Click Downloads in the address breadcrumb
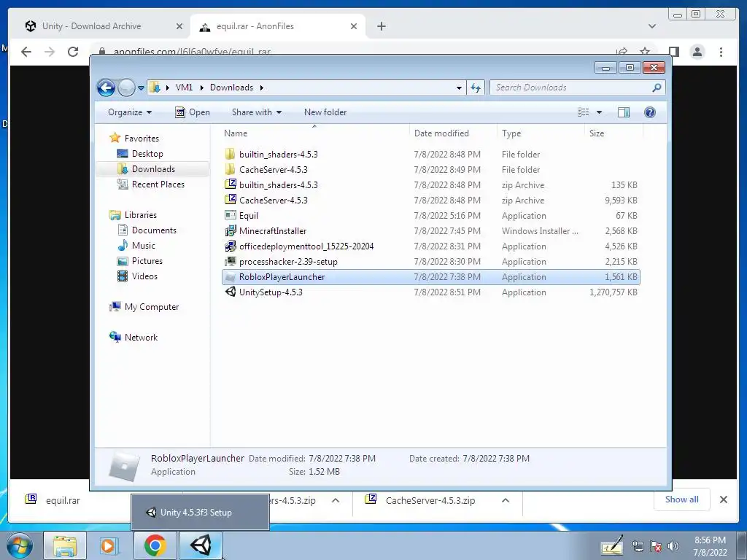Image resolution: width=747 pixels, height=560 pixels. tap(231, 87)
